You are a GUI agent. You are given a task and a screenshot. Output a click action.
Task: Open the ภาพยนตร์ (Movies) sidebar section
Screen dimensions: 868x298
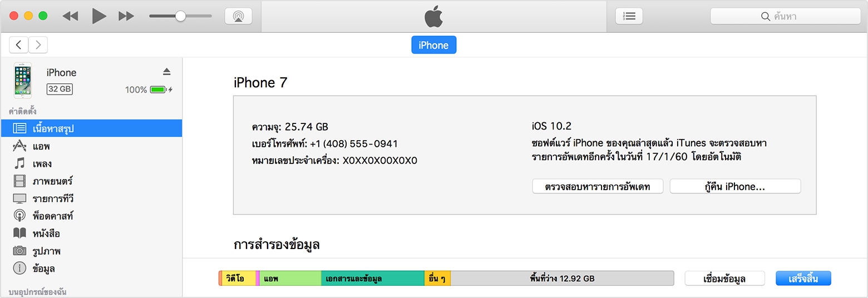point(52,181)
